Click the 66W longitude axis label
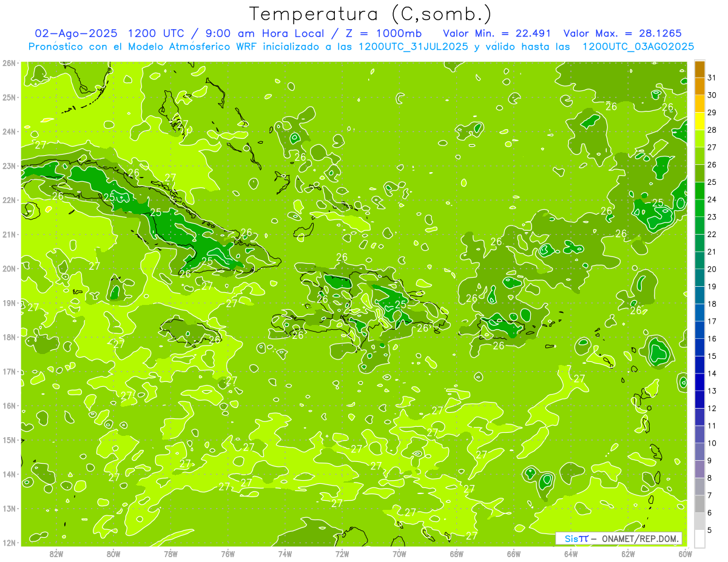 (x=514, y=554)
